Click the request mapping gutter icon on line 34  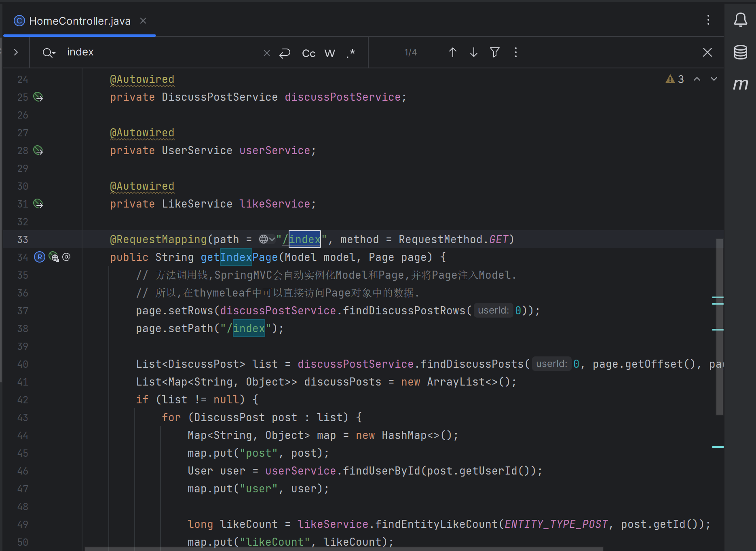(40, 257)
